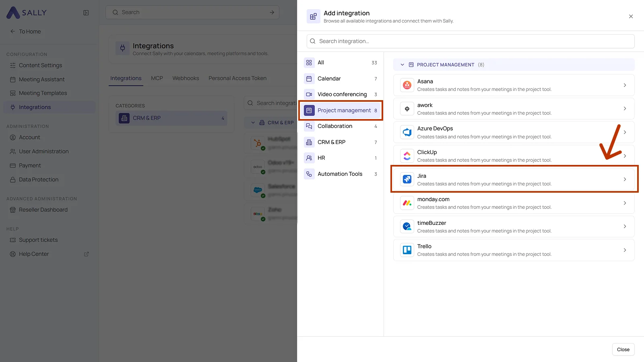Open Data Protection in sidebar
Screen dimensions: 644x362
coord(49,180)
